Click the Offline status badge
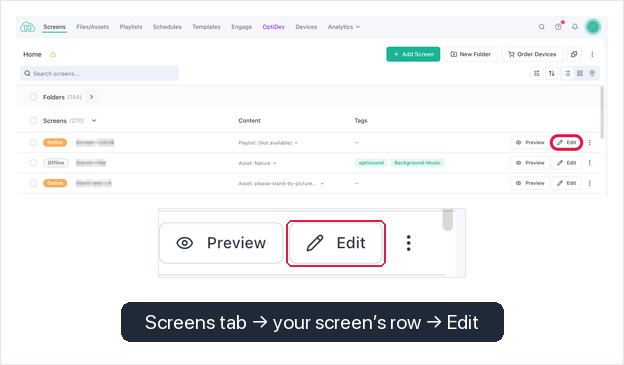 tap(56, 163)
